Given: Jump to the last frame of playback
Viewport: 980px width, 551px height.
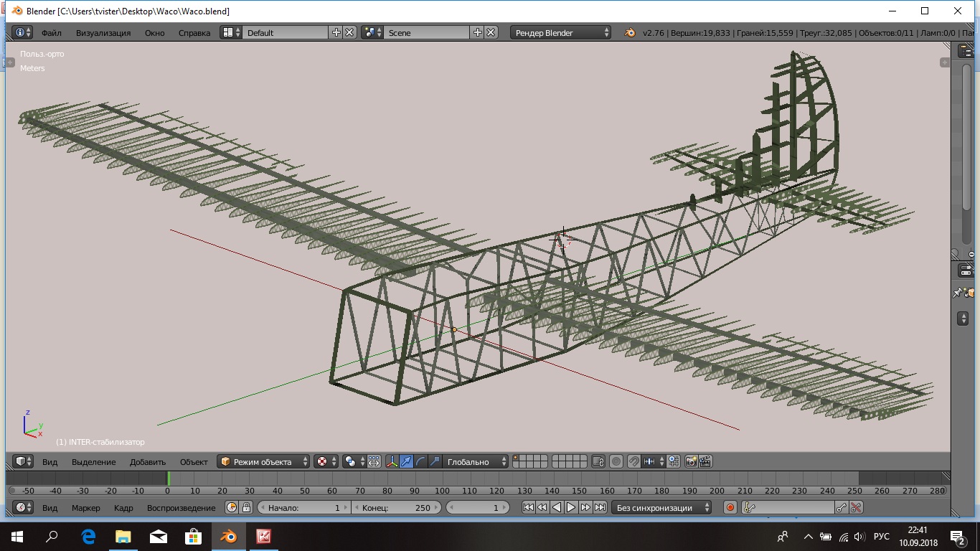Looking at the screenshot, I should (x=599, y=507).
